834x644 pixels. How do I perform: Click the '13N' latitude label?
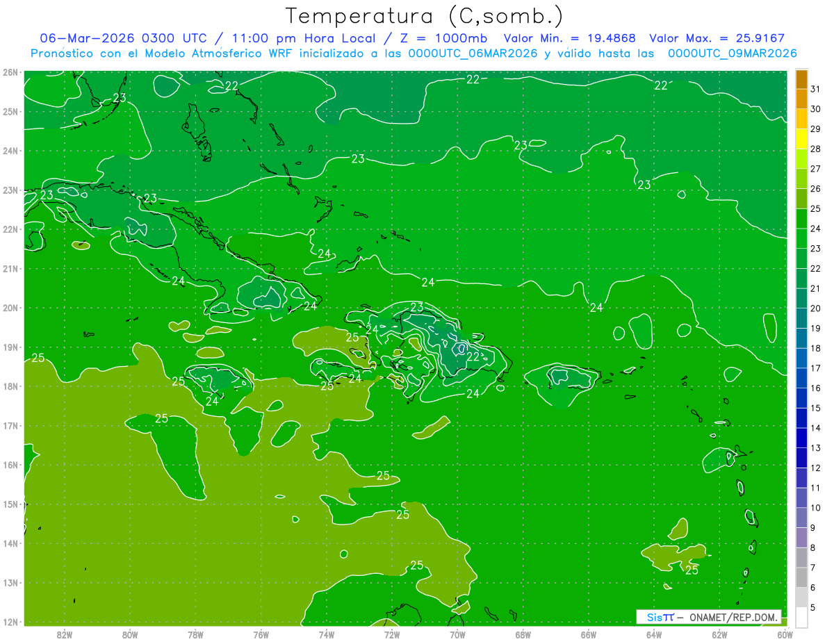[x=10, y=582]
